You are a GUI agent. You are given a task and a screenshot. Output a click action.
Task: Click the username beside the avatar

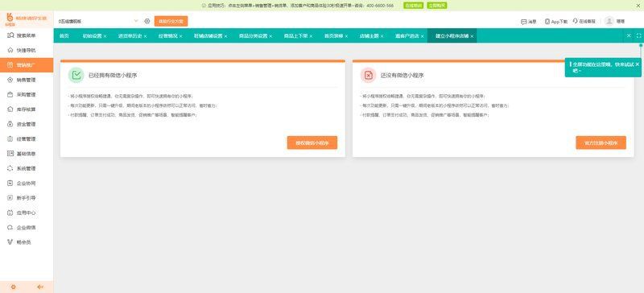(x=620, y=22)
